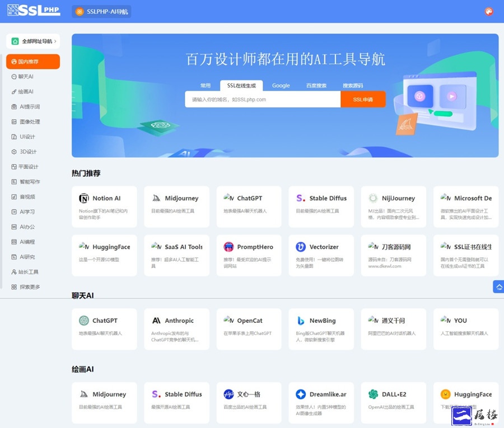This screenshot has width=504, height=428.
Task: Open the ChatGPT card in 热门推荐
Action: click(x=249, y=207)
